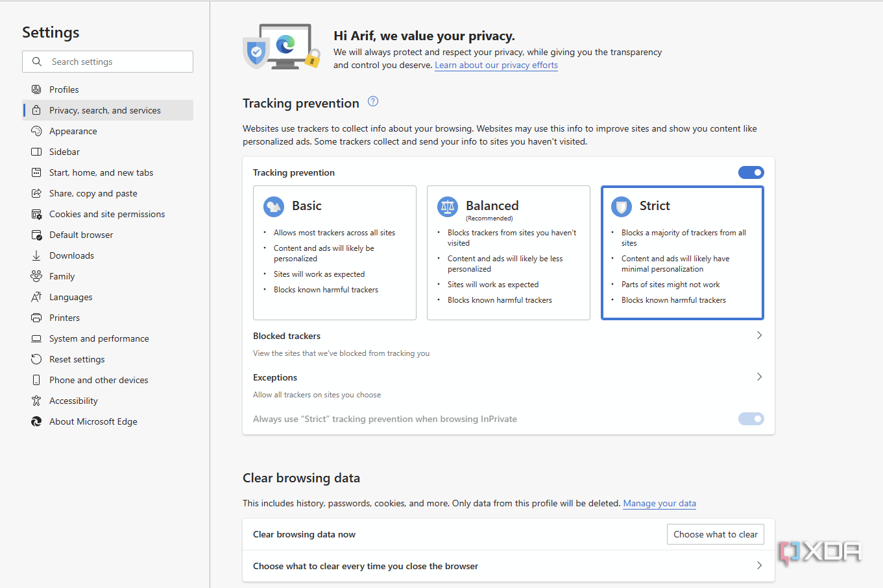Open the Profiles settings icon
The width and height of the screenshot is (883, 588).
point(36,89)
